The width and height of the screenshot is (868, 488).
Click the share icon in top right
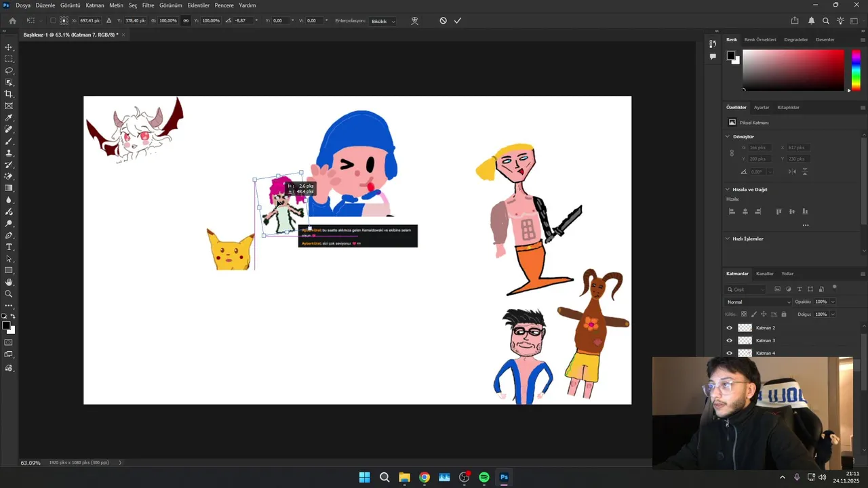click(x=795, y=21)
